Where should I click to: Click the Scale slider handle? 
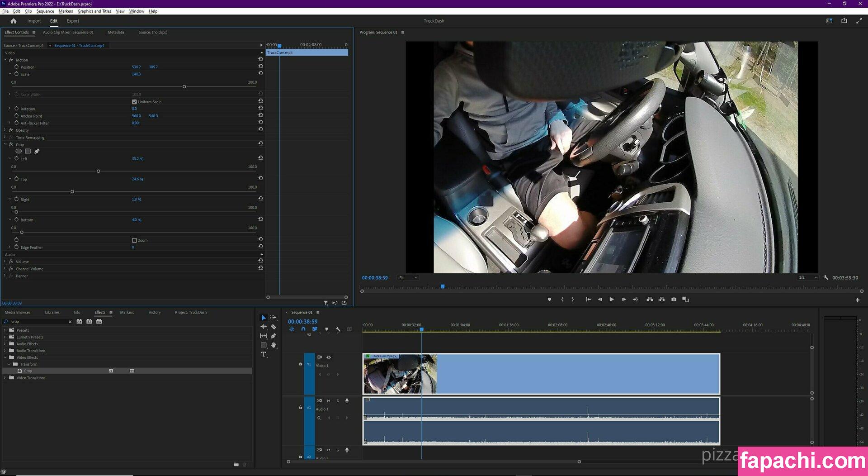point(184,86)
